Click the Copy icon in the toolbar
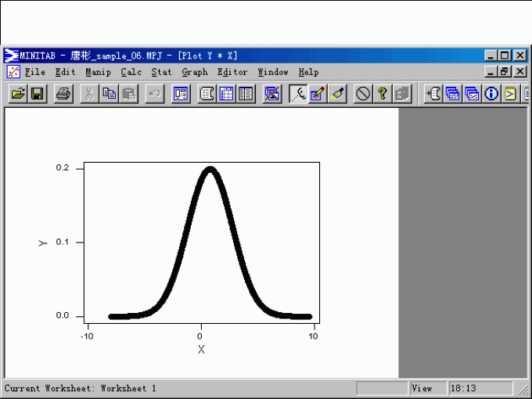532x399 pixels. 110,94
